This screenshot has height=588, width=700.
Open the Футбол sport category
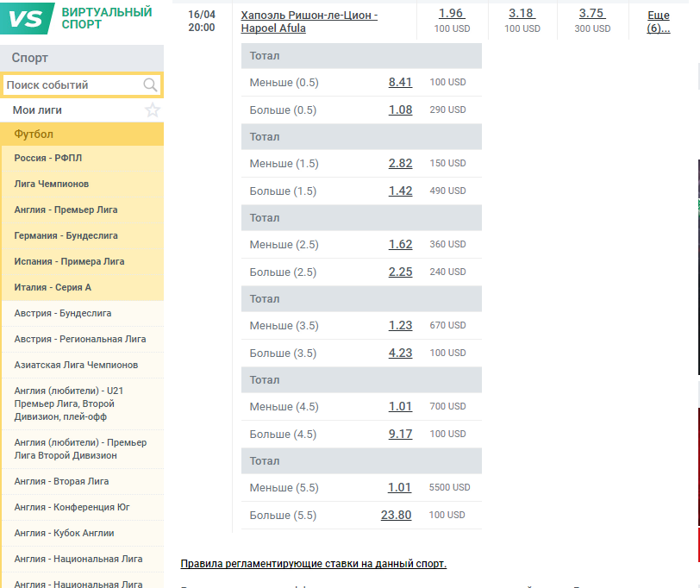click(34, 134)
